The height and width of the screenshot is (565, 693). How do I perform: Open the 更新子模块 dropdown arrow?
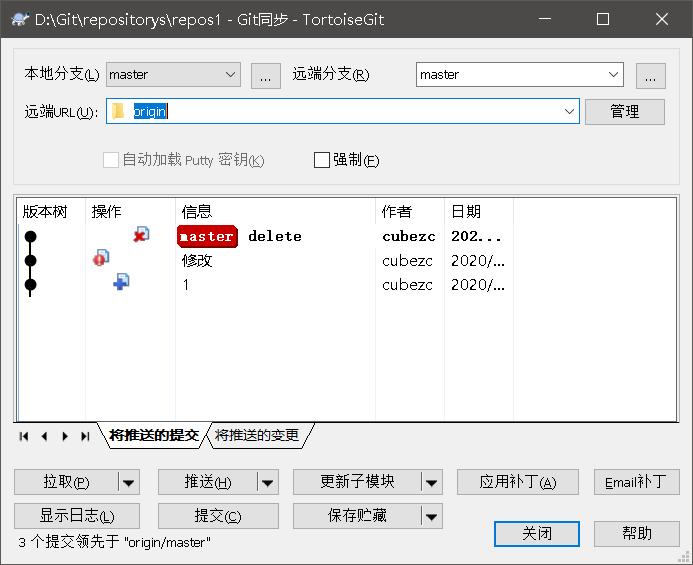431,482
